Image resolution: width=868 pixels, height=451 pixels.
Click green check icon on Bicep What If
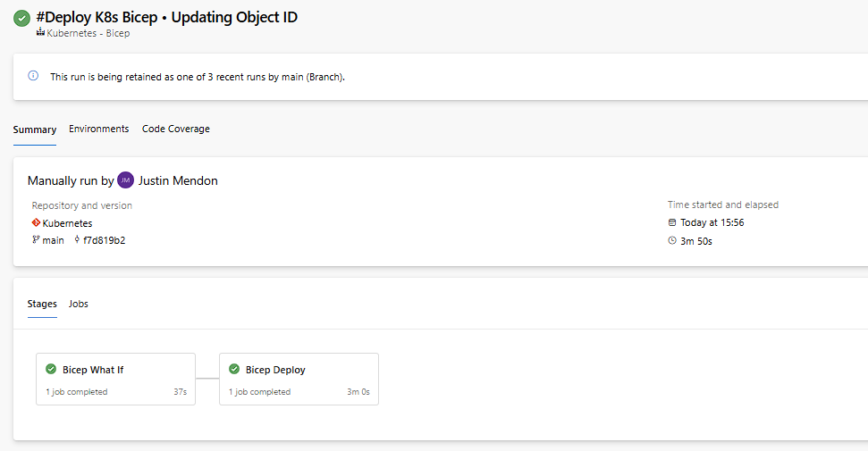coord(51,369)
